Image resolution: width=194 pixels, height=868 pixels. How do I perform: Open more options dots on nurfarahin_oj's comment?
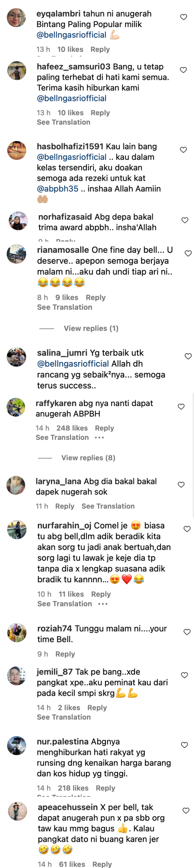click(103, 604)
